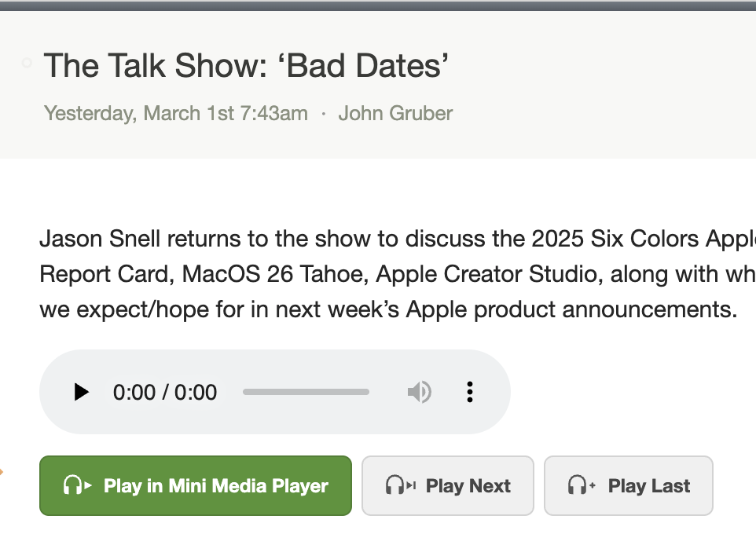
Task: Click 'Jason Snell' in the description
Action: pos(99,237)
